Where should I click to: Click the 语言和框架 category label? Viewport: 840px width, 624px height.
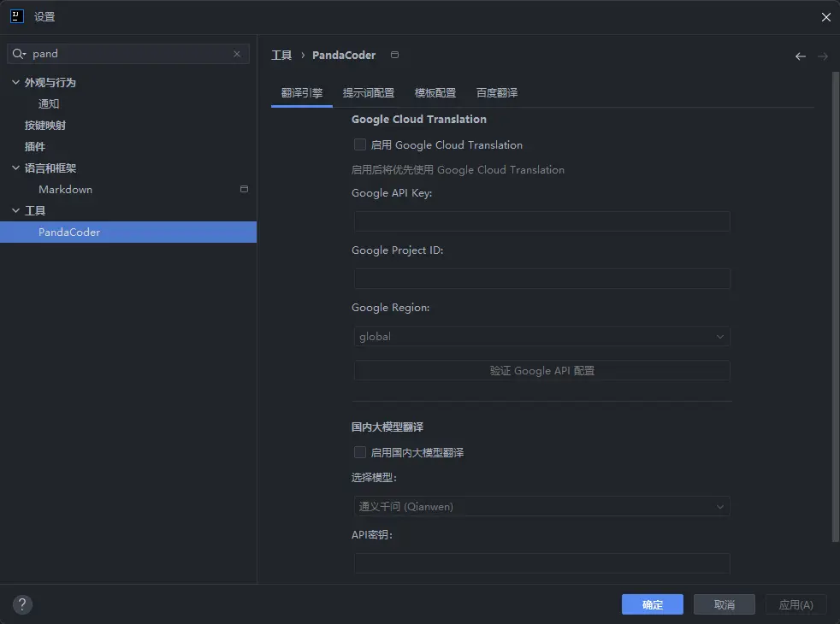[x=50, y=168]
